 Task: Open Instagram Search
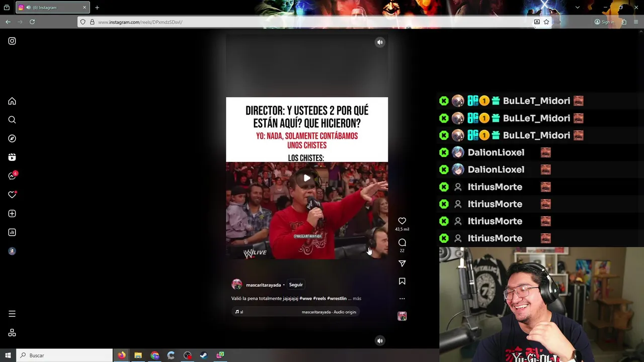click(12, 120)
